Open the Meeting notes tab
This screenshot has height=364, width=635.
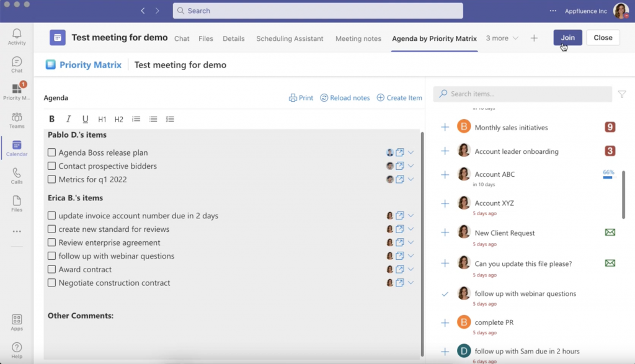click(x=358, y=38)
